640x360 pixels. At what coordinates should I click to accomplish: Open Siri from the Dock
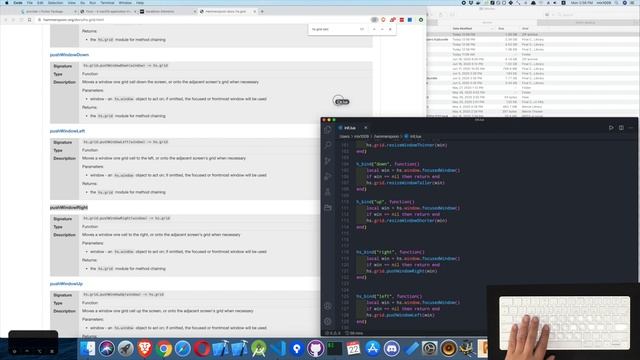coord(107,349)
